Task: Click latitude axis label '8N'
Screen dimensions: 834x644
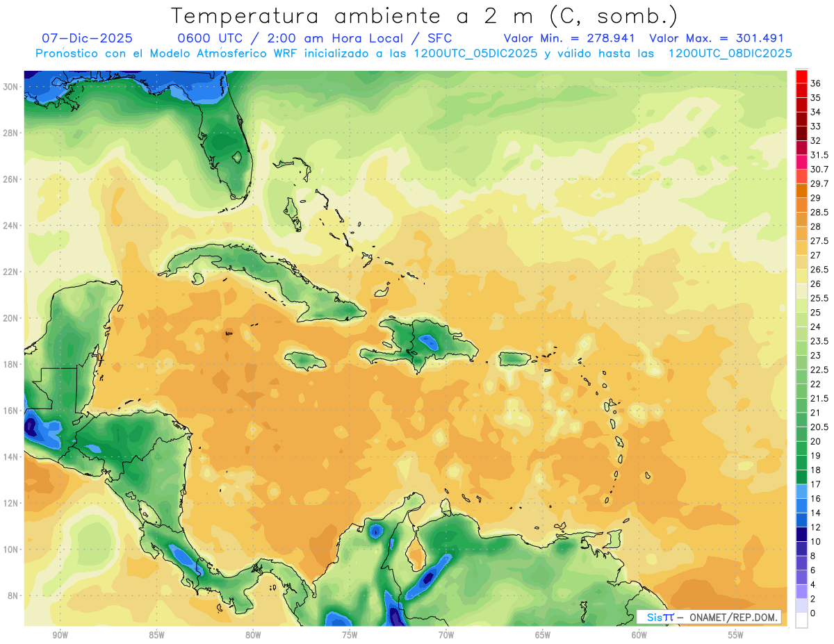Action: click(14, 595)
